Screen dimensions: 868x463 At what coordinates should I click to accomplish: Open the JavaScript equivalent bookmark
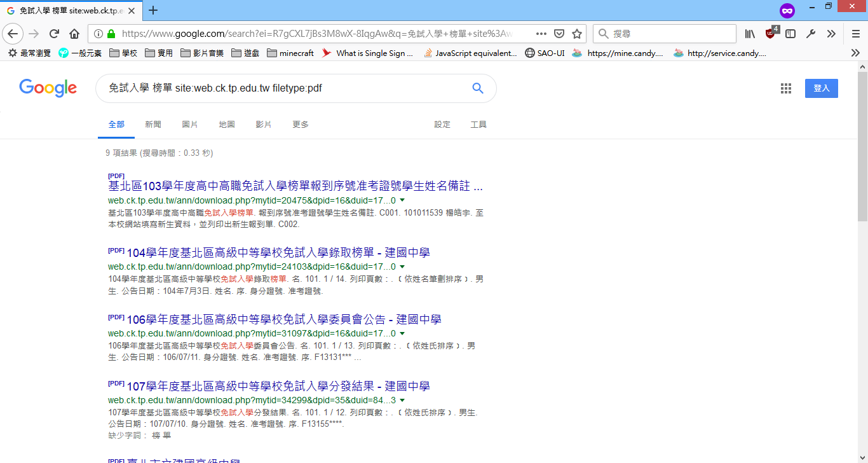coord(470,53)
